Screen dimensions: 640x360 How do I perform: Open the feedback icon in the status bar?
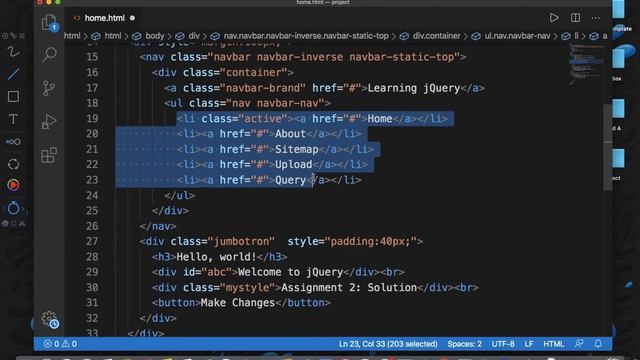579,344
